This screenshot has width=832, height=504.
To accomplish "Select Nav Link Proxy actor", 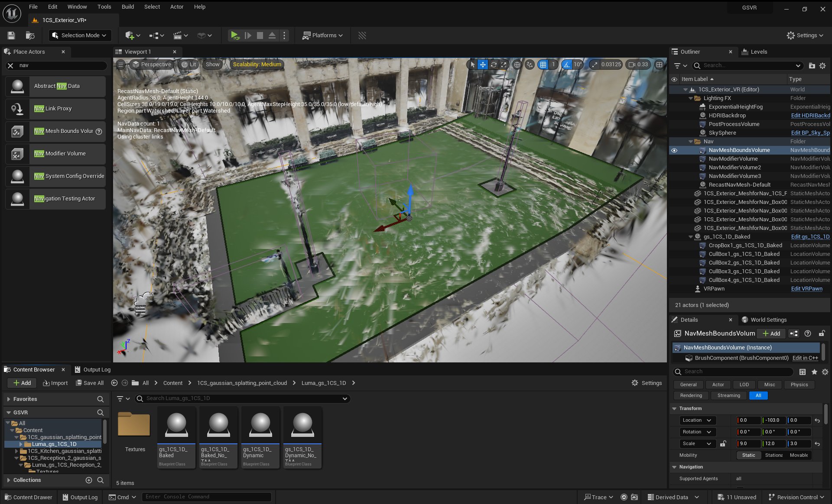I will (55, 109).
